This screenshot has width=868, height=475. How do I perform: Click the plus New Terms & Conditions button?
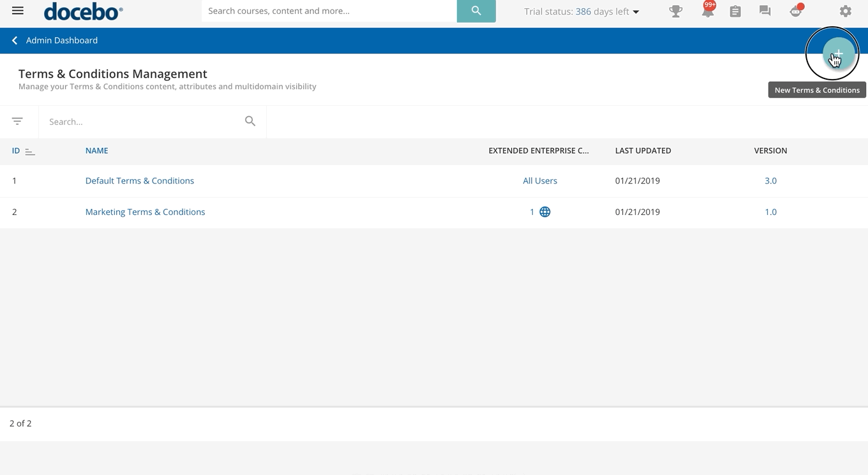[838, 54]
